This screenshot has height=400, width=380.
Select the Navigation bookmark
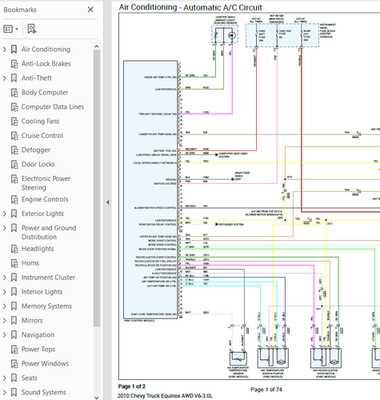38,335
